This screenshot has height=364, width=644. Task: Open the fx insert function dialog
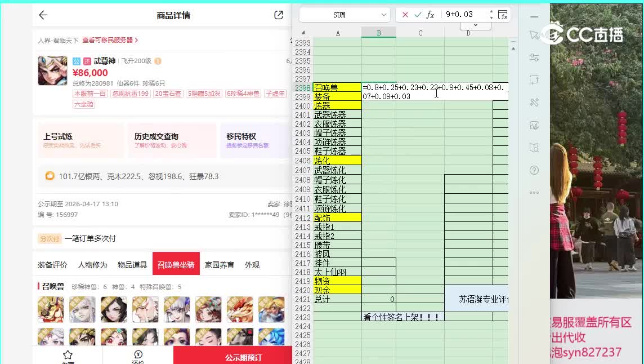[430, 15]
